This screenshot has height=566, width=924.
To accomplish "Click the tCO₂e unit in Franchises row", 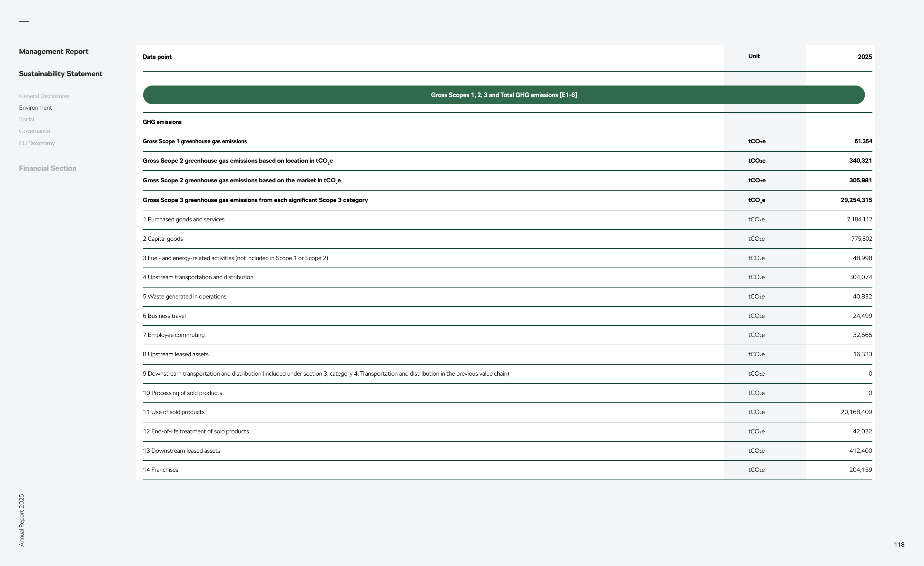I will coord(756,470).
